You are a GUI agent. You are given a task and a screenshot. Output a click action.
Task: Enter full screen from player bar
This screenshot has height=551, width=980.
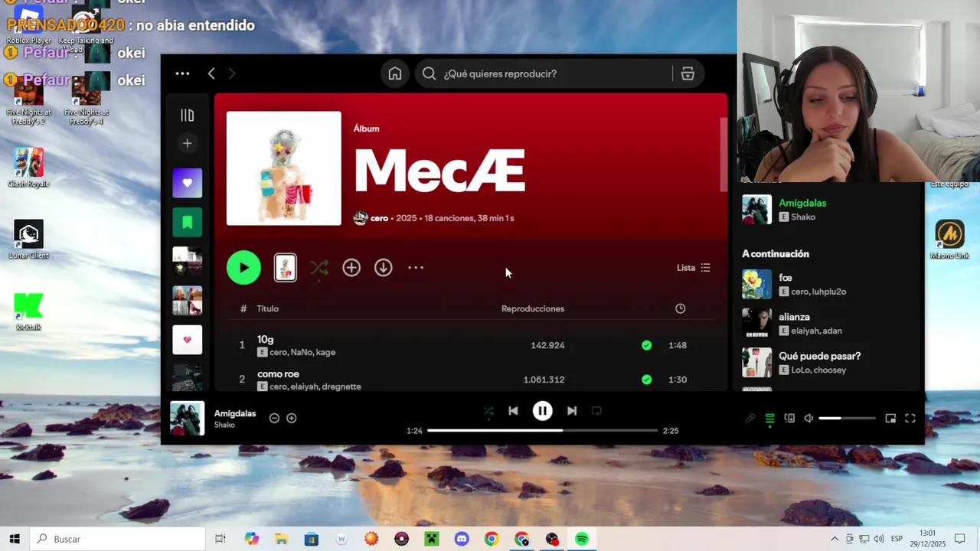tap(910, 419)
